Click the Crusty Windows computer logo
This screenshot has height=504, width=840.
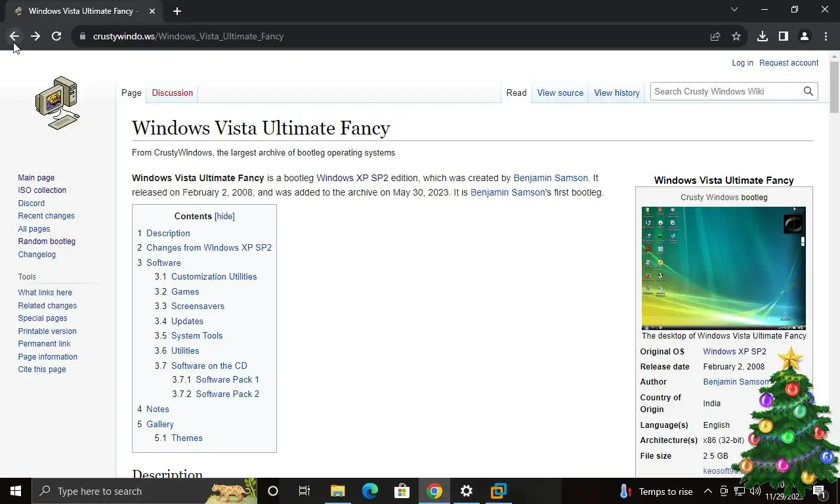[58, 102]
